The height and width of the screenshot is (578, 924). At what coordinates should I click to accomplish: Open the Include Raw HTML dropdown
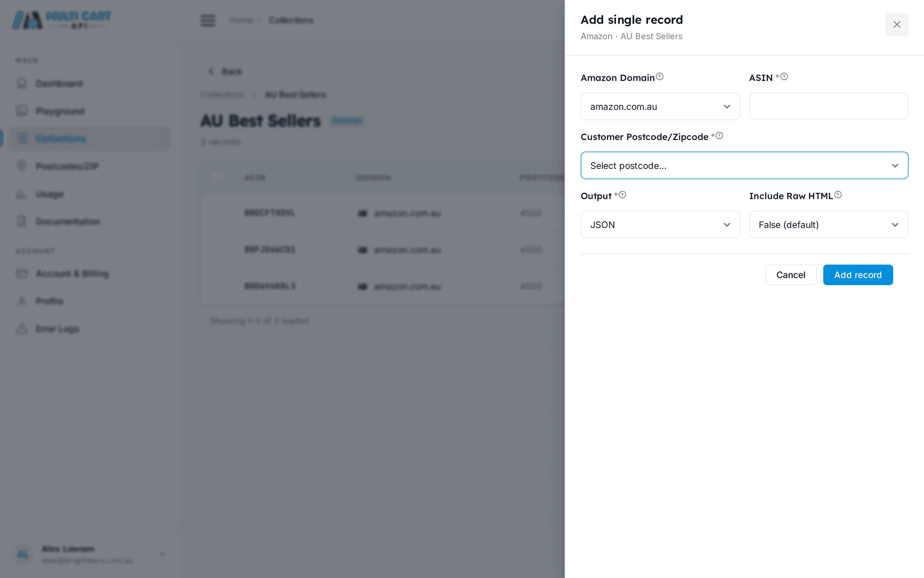(x=828, y=224)
